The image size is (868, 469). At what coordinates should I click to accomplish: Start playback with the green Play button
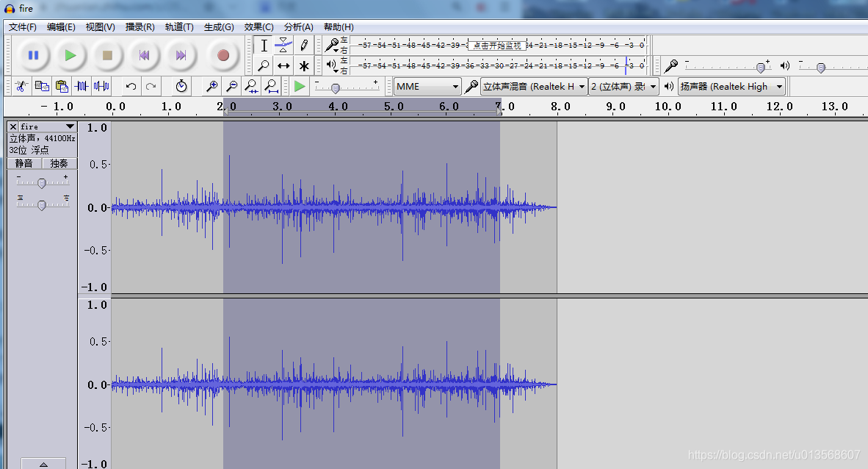click(70, 55)
